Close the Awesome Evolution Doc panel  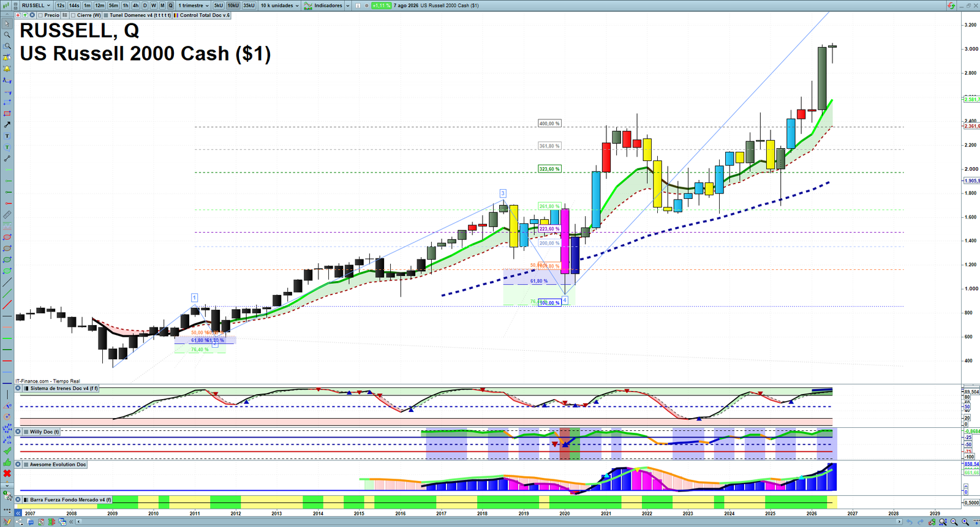[x=18, y=465]
